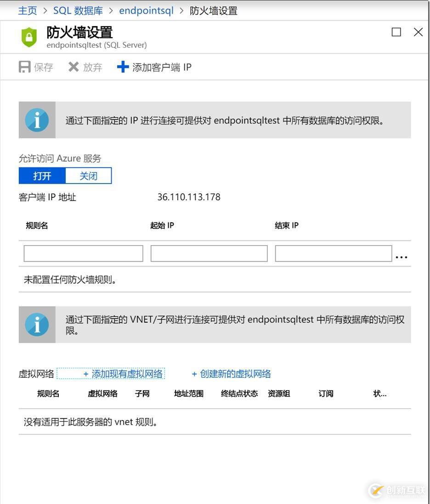Click the 结束 IP column header

tap(287, 225)
